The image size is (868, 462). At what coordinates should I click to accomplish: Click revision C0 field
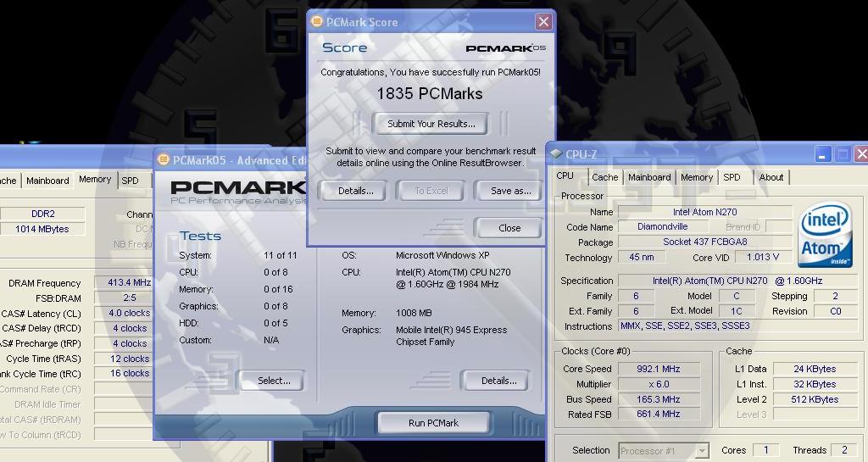click(835, 311)
